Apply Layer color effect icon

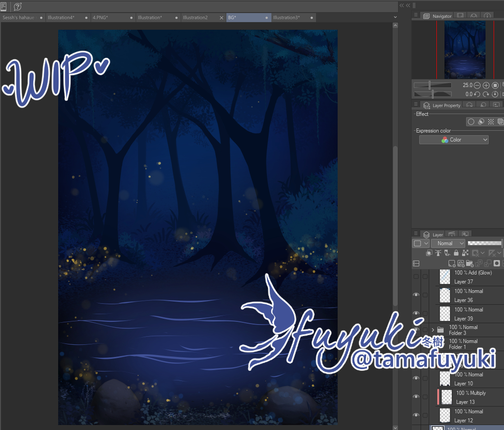[x=500, y=122]
